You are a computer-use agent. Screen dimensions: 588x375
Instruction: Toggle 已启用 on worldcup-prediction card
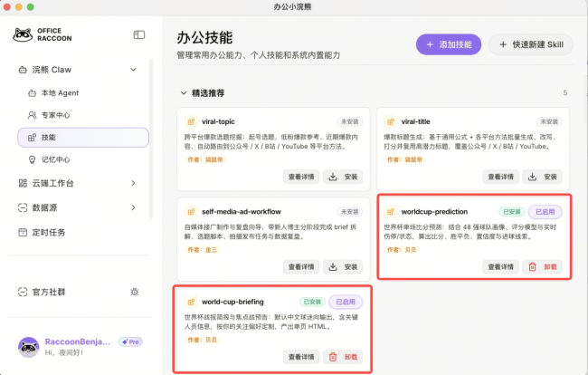pyautogui.click(x=545, y=212)
